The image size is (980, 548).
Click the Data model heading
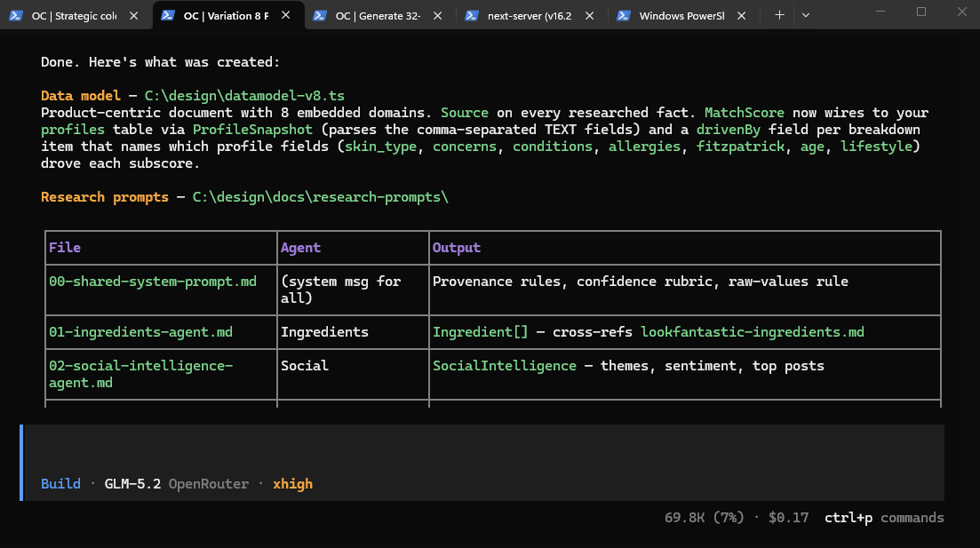coord(81,96)
